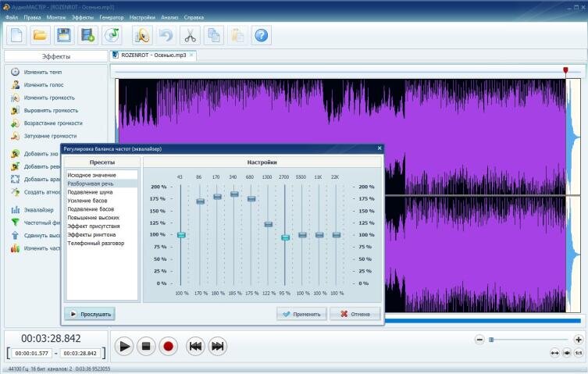Image resolution: width=588 pixels, height=374 pixels.
Task: Open the Файл menu
Action: (x=12, y=17)
